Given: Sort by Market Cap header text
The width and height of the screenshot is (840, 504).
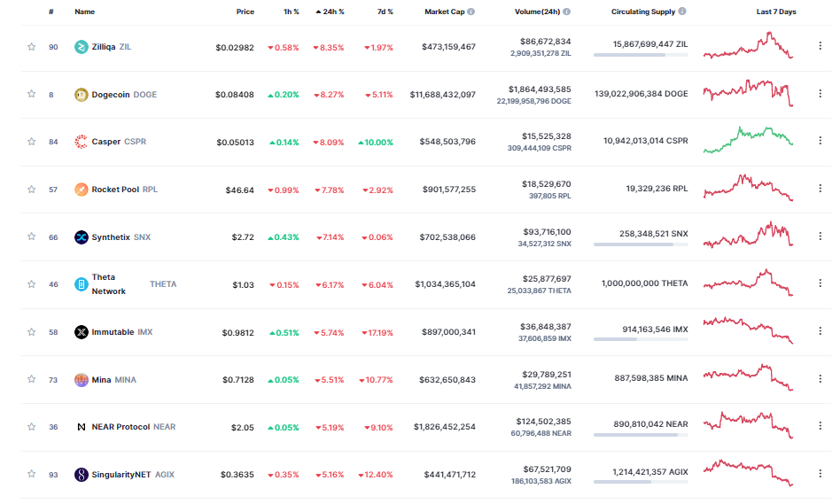Looking at the screenshot, I should point(444,12).
